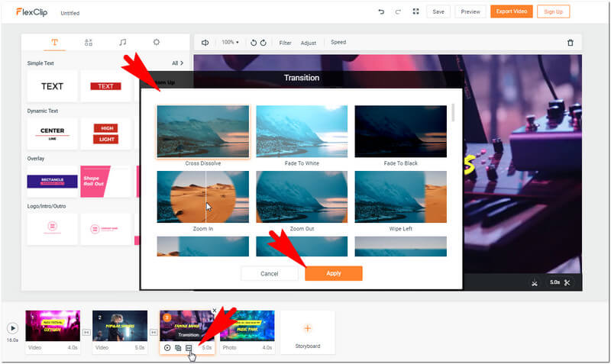
Task: Click the Logo/Intro/Outro section label
Action: pos(47,206)
